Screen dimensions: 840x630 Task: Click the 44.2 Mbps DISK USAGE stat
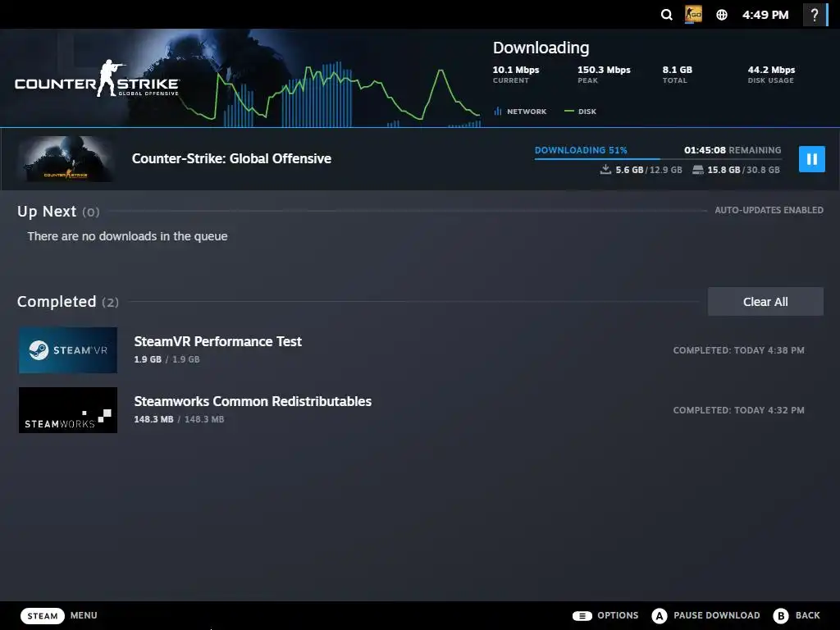click(771, 75)
